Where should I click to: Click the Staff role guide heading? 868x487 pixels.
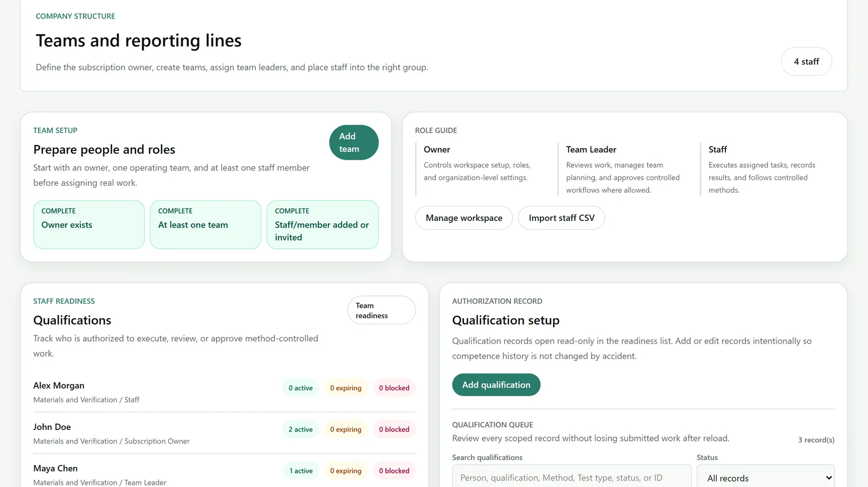pos(718,149)
